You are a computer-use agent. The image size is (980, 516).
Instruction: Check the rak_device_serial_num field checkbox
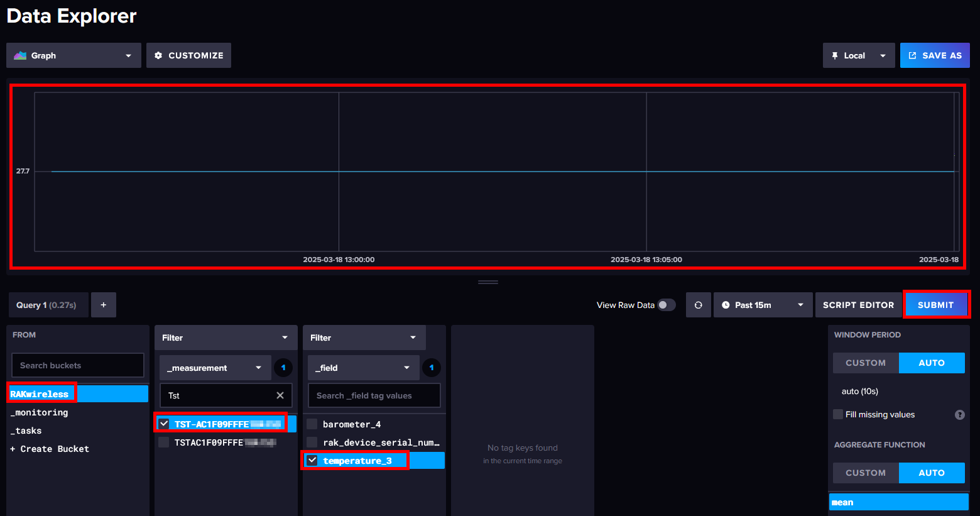(x=312, y=442)
